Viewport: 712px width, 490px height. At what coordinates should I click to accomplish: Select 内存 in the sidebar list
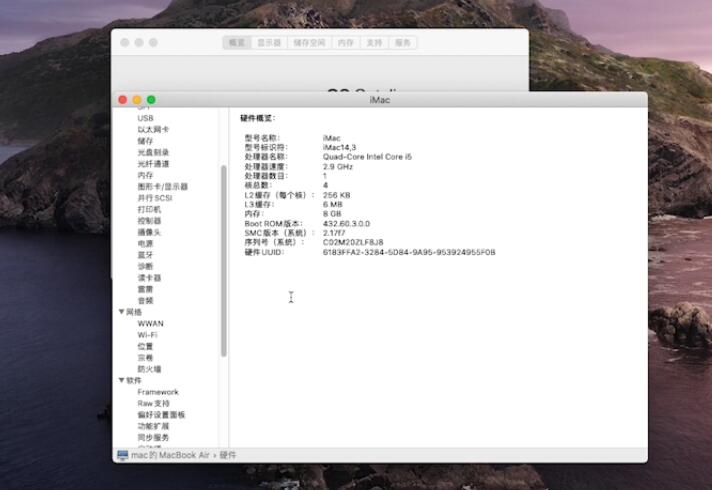145,175
